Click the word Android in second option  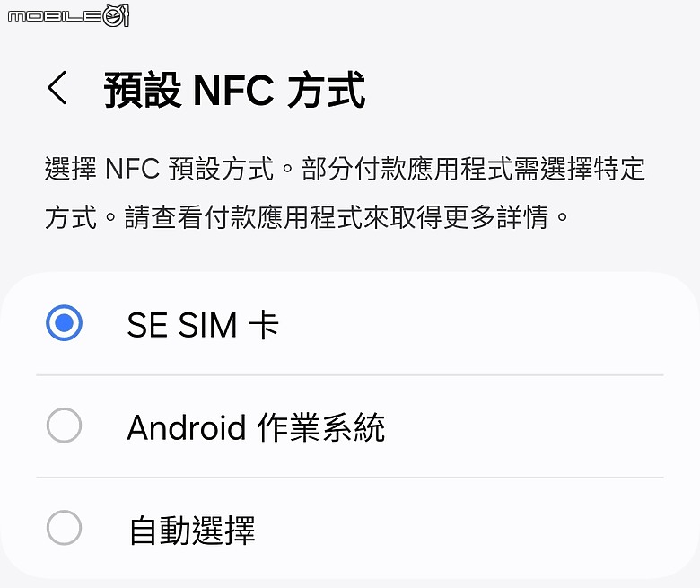coord(186,427)
